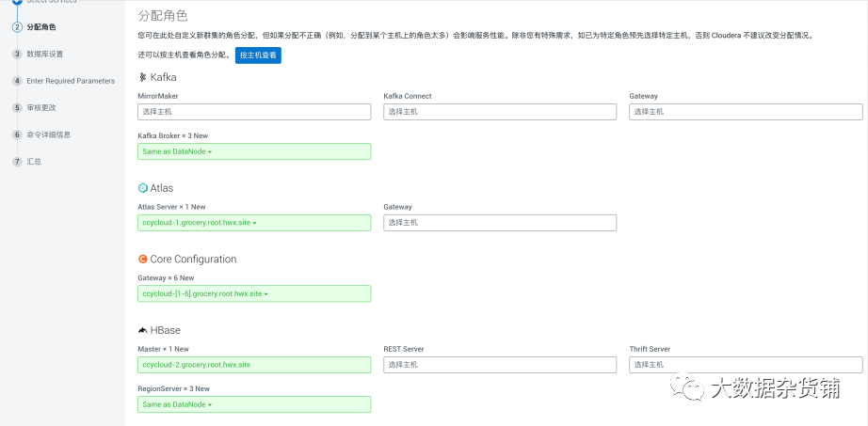Open Atlas Server host dropdown

tap(254, 223)
